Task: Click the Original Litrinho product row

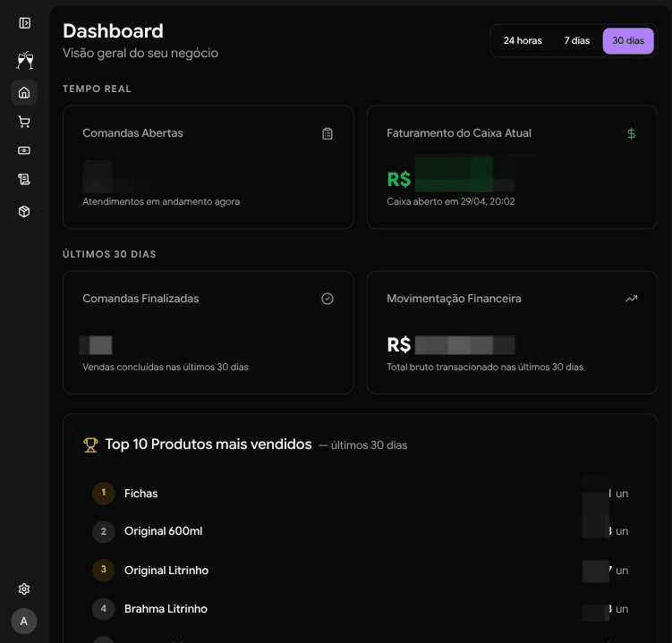Action: [x=360, y=571]
